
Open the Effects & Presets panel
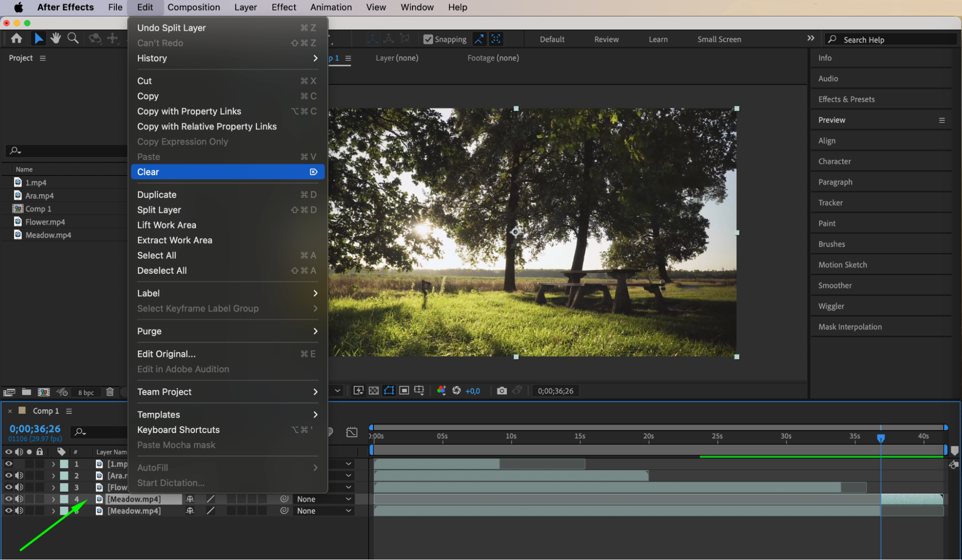coord(847,99)
